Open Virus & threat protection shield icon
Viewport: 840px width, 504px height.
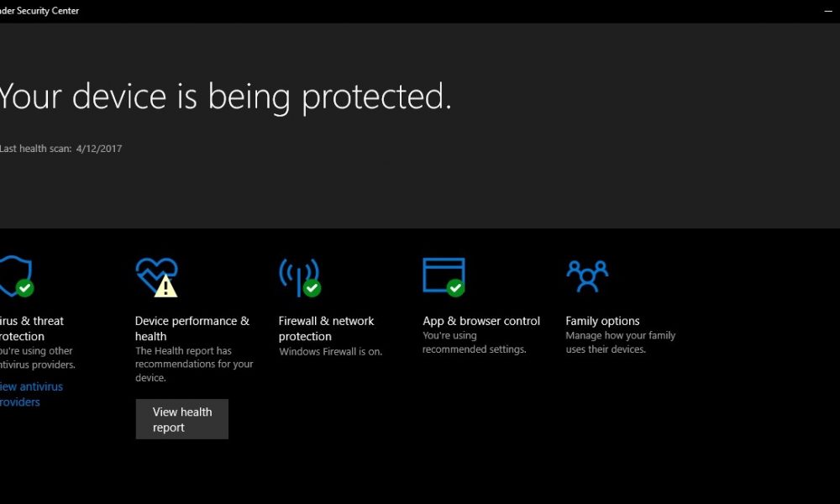pyautogui.click(x=16, y=276)
